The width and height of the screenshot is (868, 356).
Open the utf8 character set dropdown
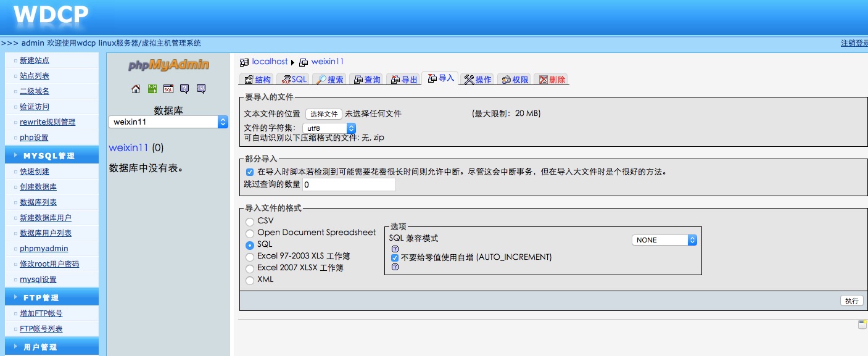(329, 128)
